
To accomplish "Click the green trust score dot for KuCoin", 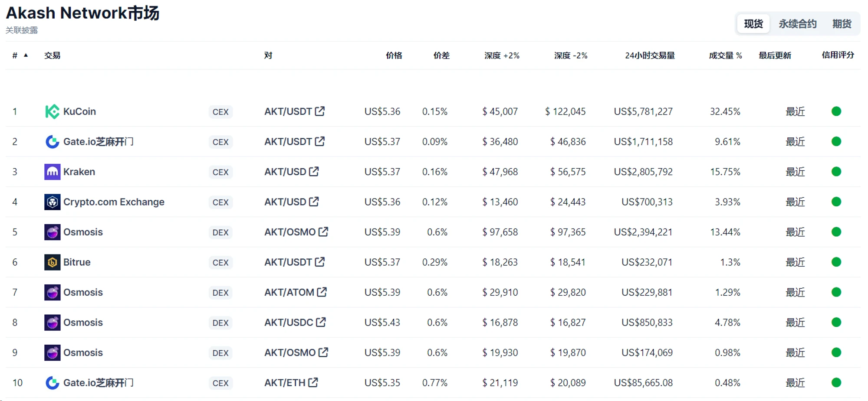I will coord(836,111).
